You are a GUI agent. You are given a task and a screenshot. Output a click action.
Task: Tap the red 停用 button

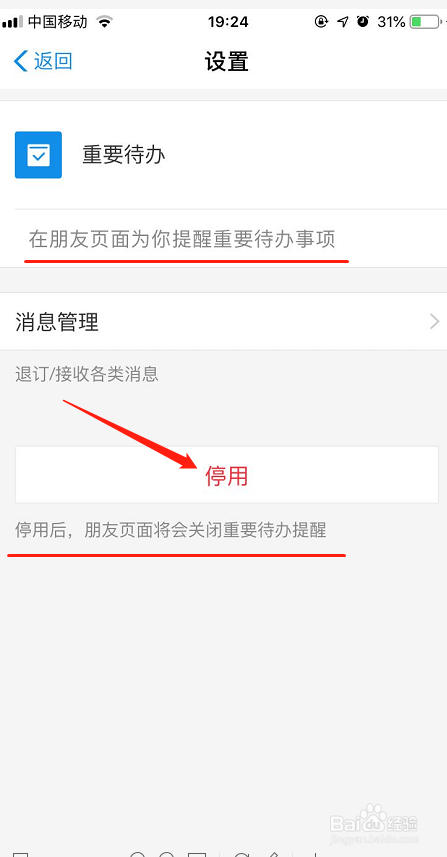(227, 475)
